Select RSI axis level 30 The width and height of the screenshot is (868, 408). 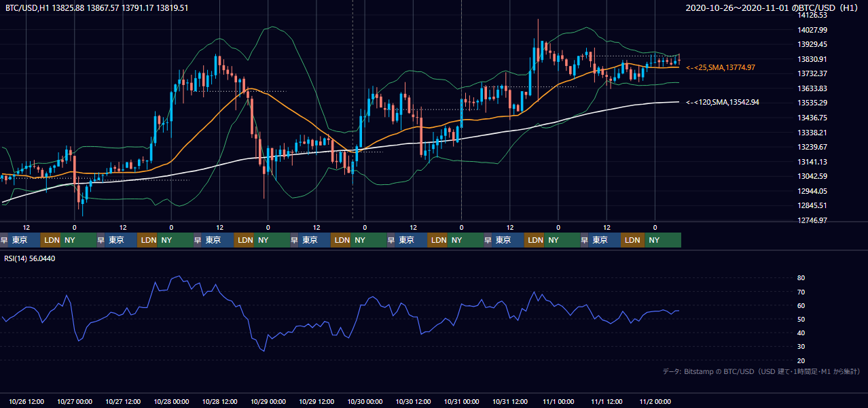pyautogui.click(x=801, y=347)
